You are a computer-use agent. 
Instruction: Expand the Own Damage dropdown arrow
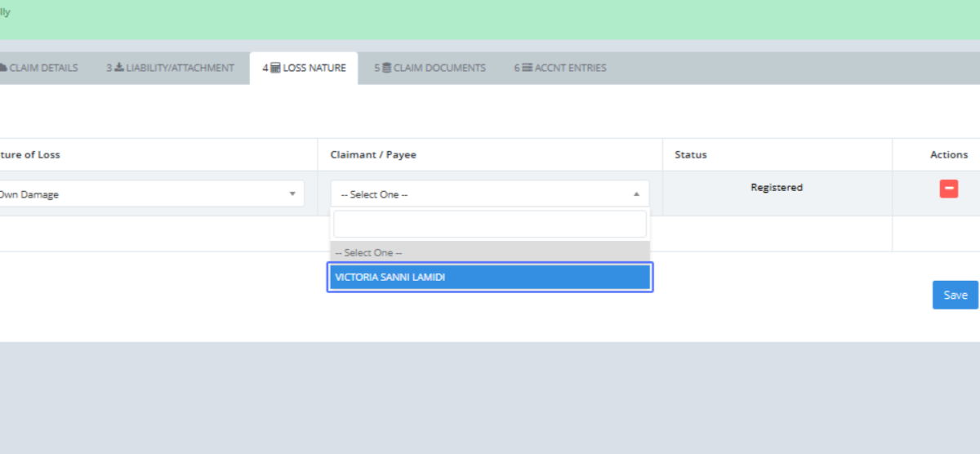tap(292, 194)
